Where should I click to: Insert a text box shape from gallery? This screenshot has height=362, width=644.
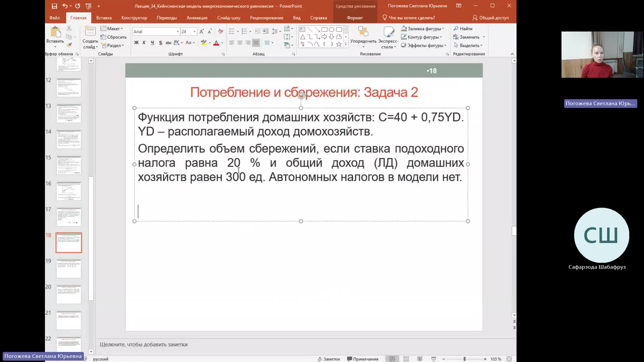tap(302, 29)
